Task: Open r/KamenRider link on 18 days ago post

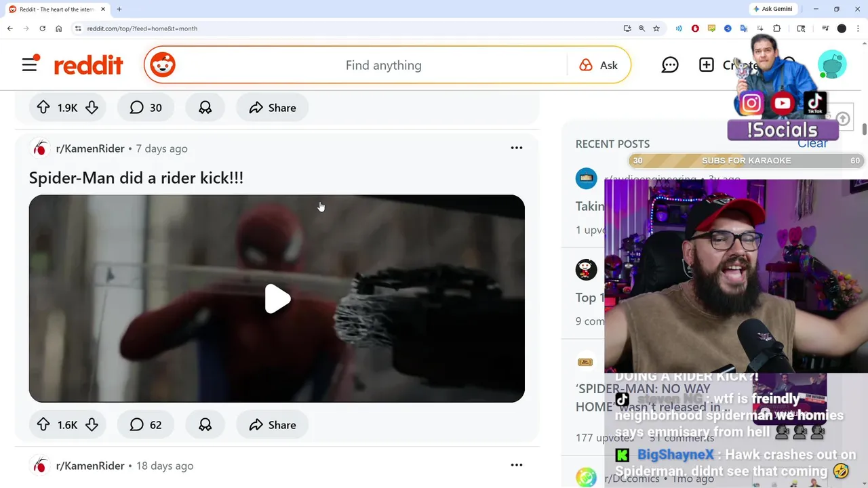Action: coord(90,466)
